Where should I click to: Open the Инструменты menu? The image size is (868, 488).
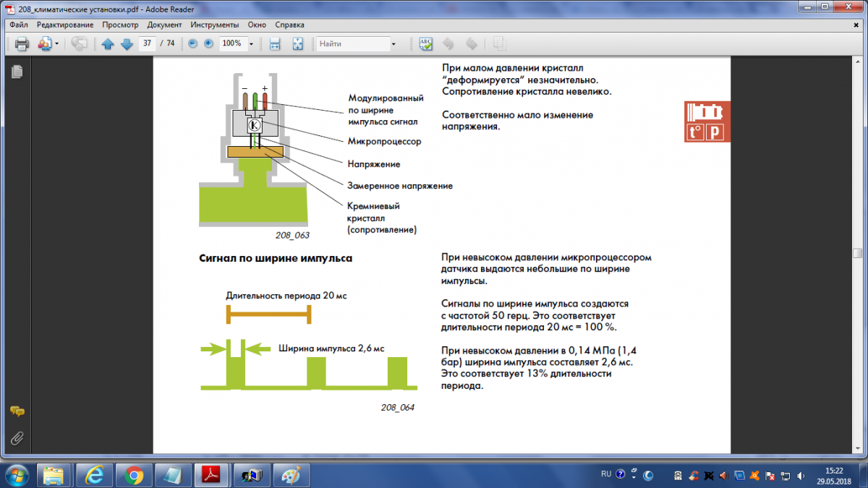215,25
